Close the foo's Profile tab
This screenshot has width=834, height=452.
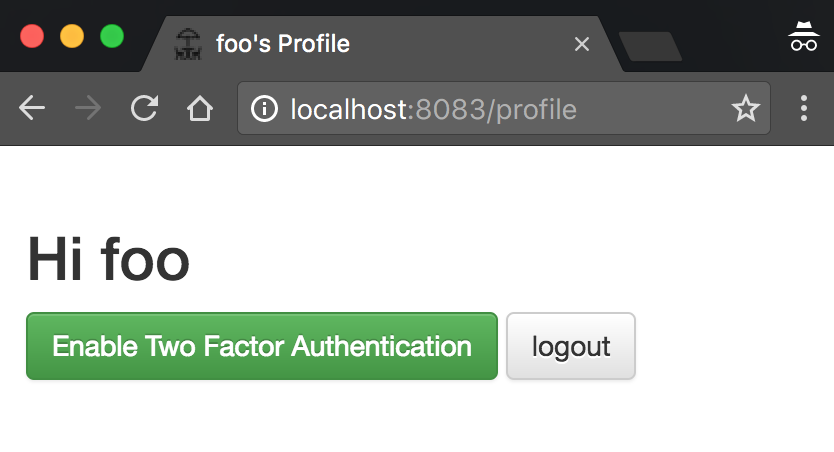582,44
